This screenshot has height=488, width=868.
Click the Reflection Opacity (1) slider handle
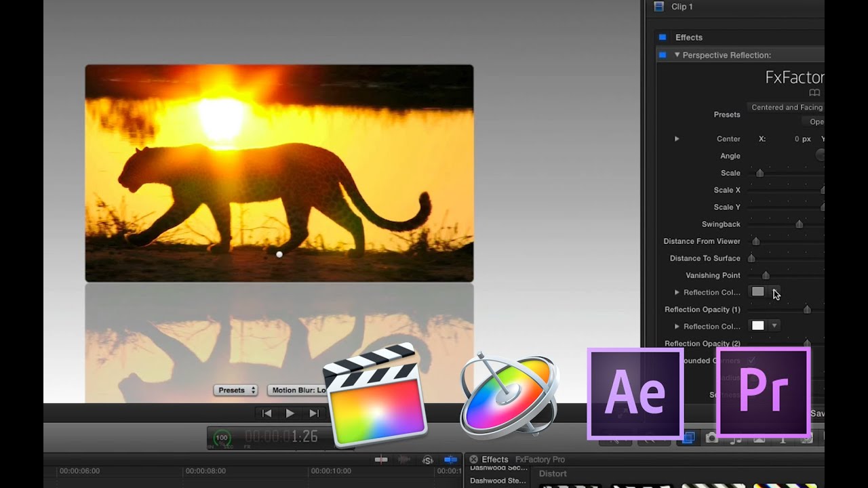click(x=807, y=310)
